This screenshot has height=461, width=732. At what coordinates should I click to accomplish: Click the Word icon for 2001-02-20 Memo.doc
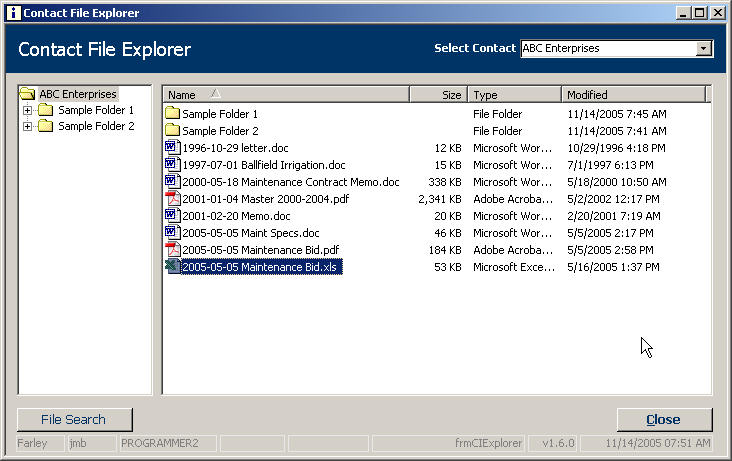coord(171,216)
